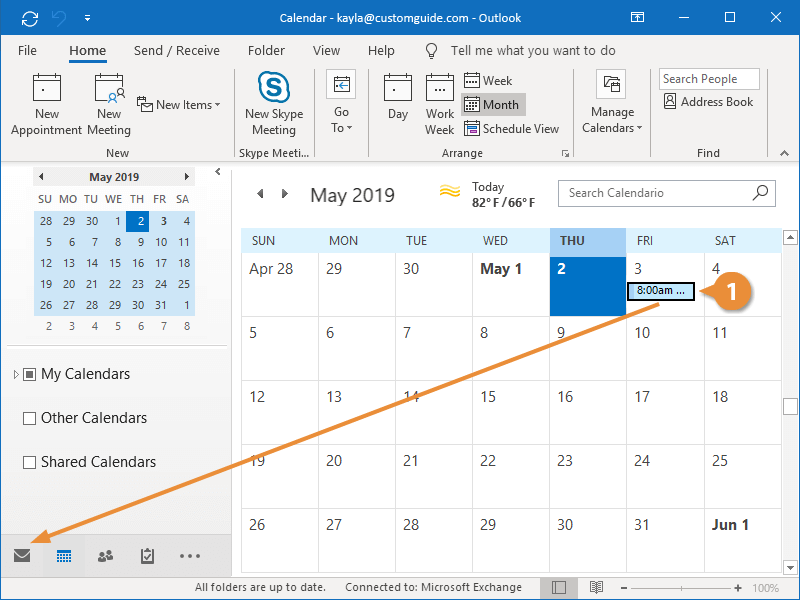Open the Address Book
Viewport: 800px width, 600px height.
(708, 102)
